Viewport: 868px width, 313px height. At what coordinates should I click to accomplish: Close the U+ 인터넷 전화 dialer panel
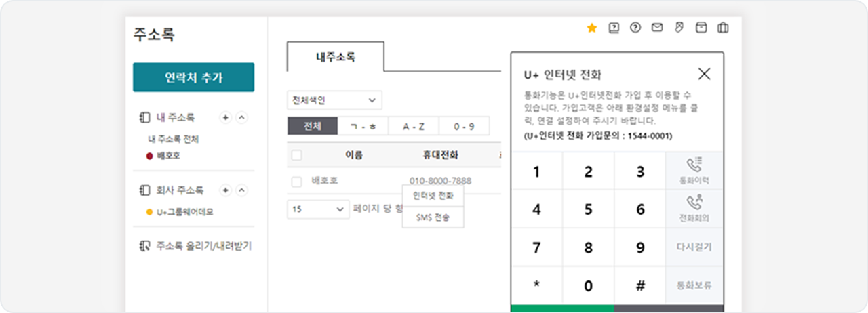tap(704, 74)
